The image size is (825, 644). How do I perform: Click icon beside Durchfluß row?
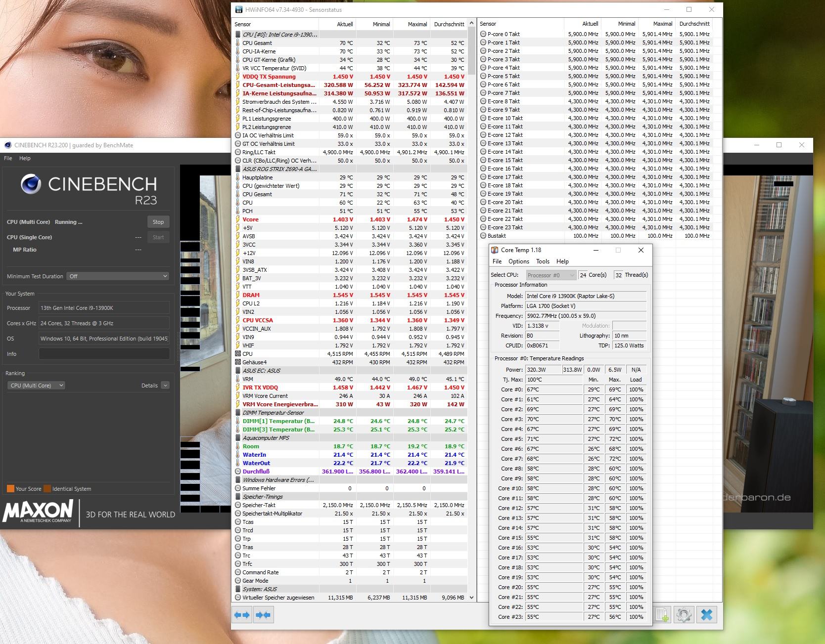[238, 472]
